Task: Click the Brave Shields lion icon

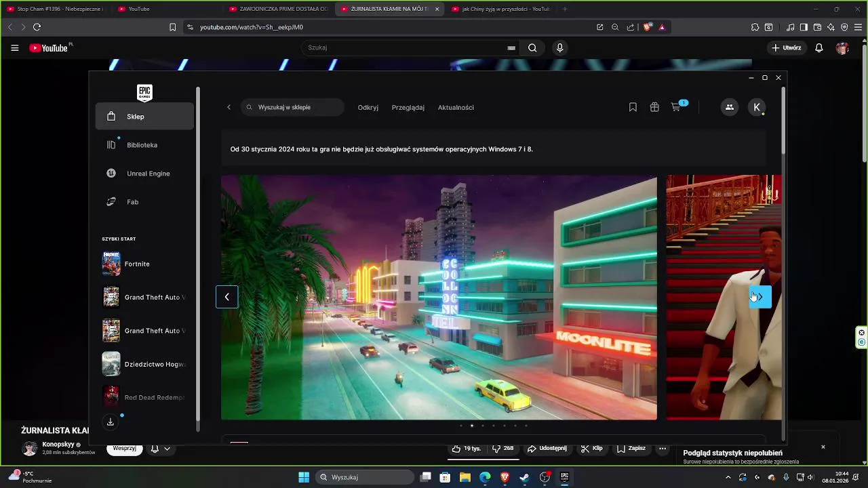Action: [647, 27]
